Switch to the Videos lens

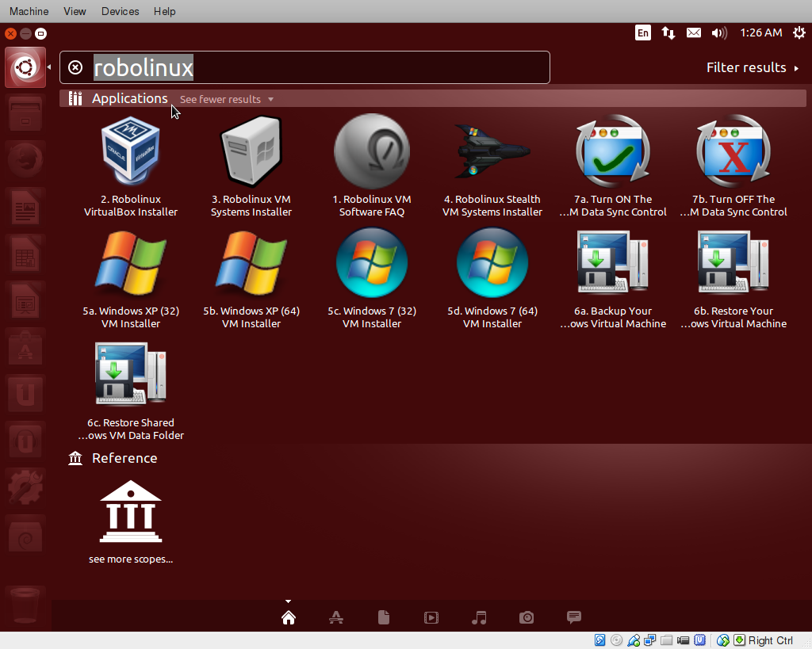[x=431, y=617]
